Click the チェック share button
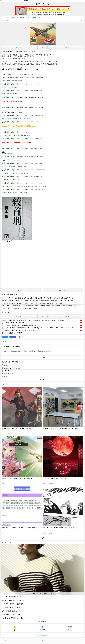 tap(24, 337)
